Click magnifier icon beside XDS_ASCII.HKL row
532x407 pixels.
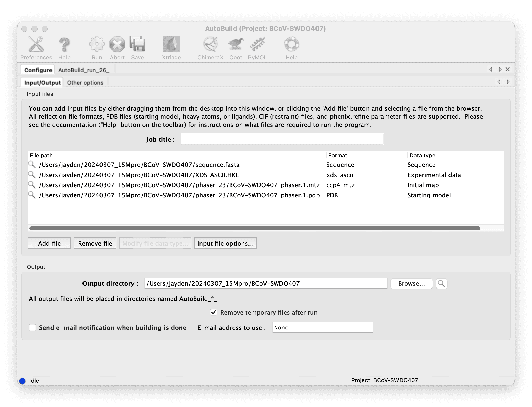(x=32, y=175)
